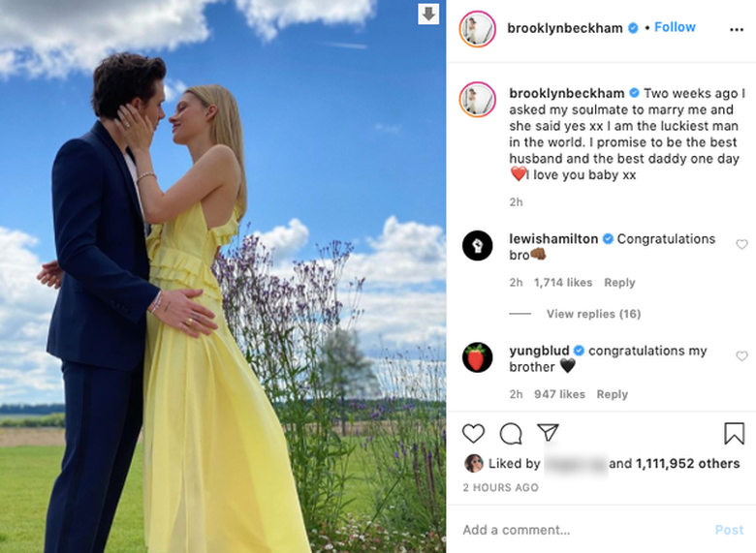Open brooklynbeckham header profile picture
Viewport: 756px width, 553px height.
pyautogui.click(x=477, y=29)
